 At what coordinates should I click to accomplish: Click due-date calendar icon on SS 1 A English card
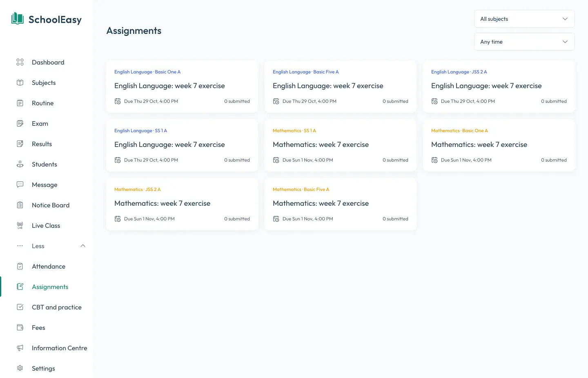(x=118, y=160)
